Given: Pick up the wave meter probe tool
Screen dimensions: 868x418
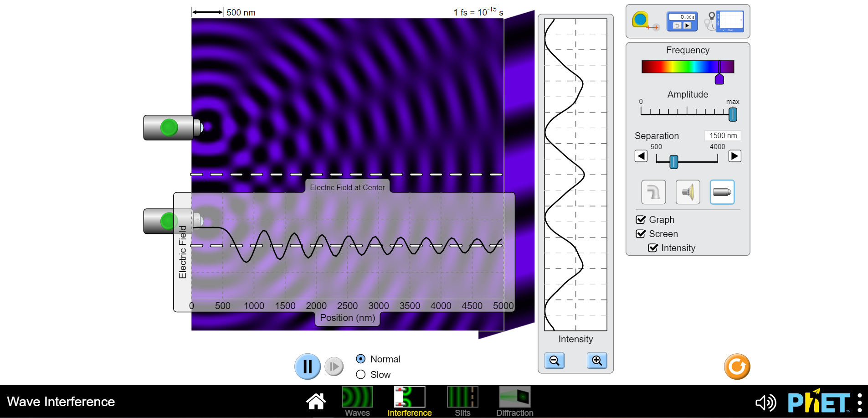Looking at the screenshot, I should point(724,21).
